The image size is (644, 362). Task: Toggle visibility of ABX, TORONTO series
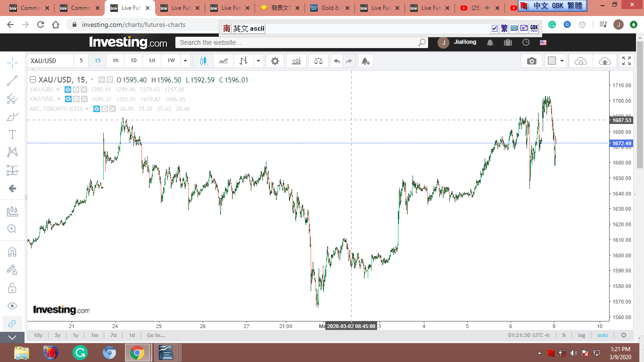[x=96, y=109]
